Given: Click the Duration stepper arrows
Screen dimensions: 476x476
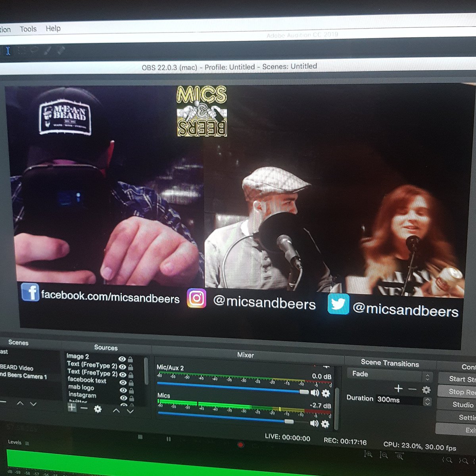Looking at the screenshot, I should coord(427,401).
